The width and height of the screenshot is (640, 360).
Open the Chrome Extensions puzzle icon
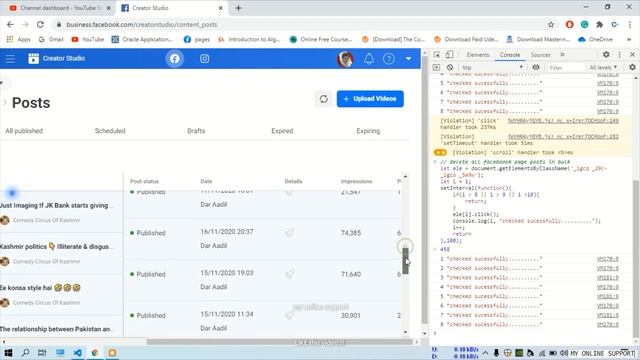point(599,24)
